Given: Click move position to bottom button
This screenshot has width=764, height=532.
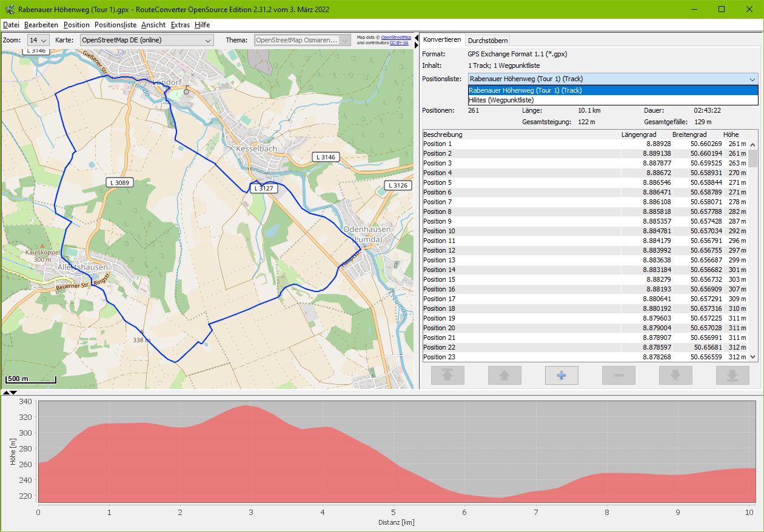Looking at the screenshot, I should click(x=732, y=376).
